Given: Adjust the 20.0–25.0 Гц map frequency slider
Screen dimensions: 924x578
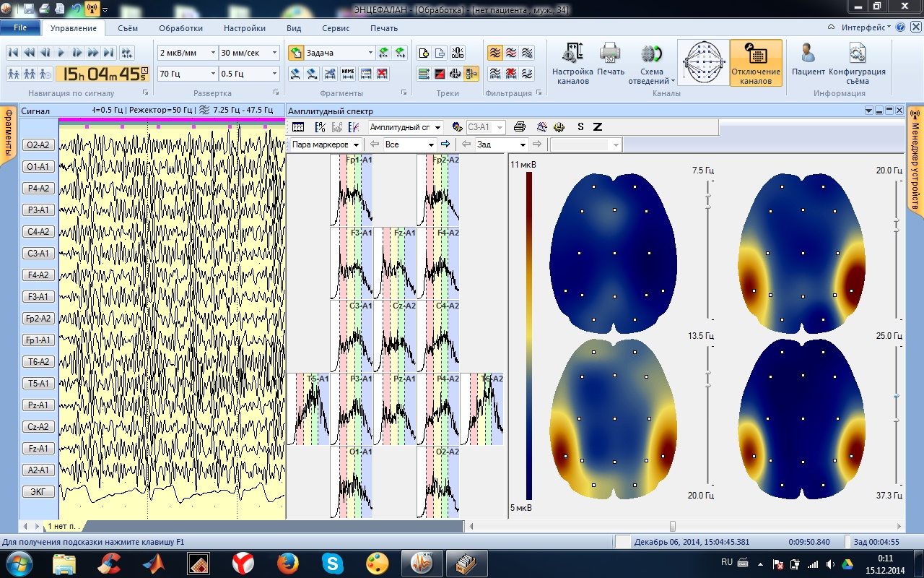Looking at the screenshot, I should pos(896,250).
